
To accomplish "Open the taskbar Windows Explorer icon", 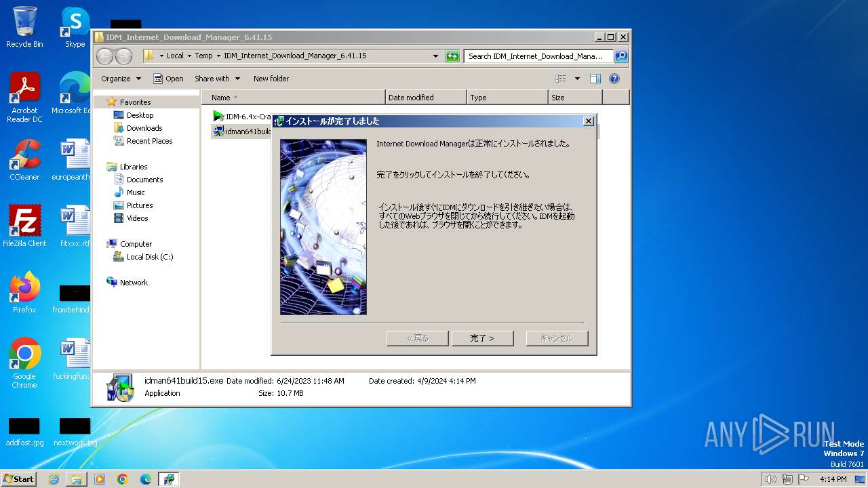I will coord(77,479).
